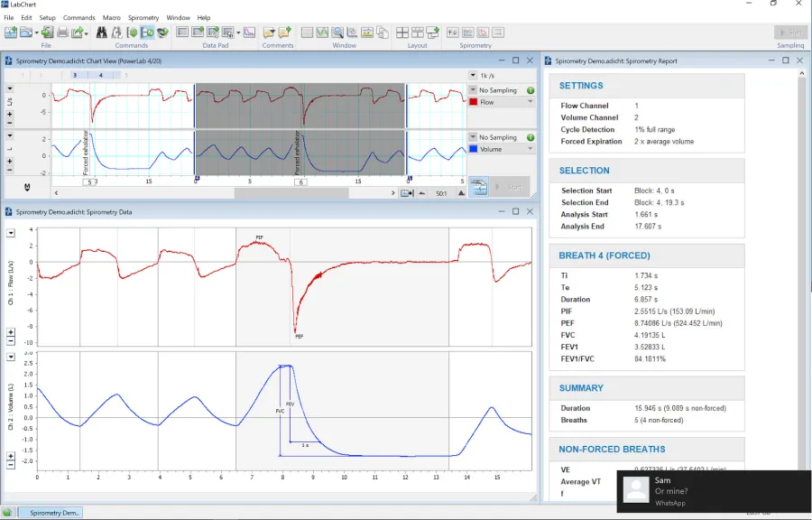This screenshot has height=520, width=812.
Task: Toggle the scroll/review mode button beside Start
Action: tap(478, 187)
